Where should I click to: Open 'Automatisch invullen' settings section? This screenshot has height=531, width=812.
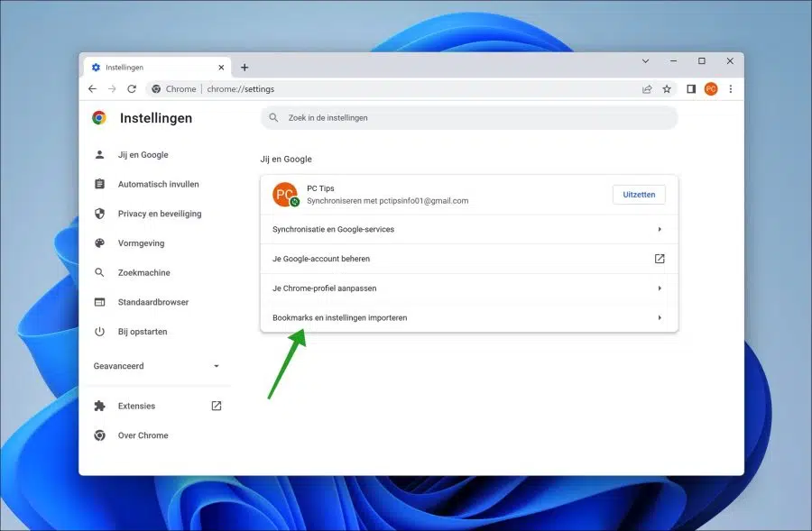point(158,184)
